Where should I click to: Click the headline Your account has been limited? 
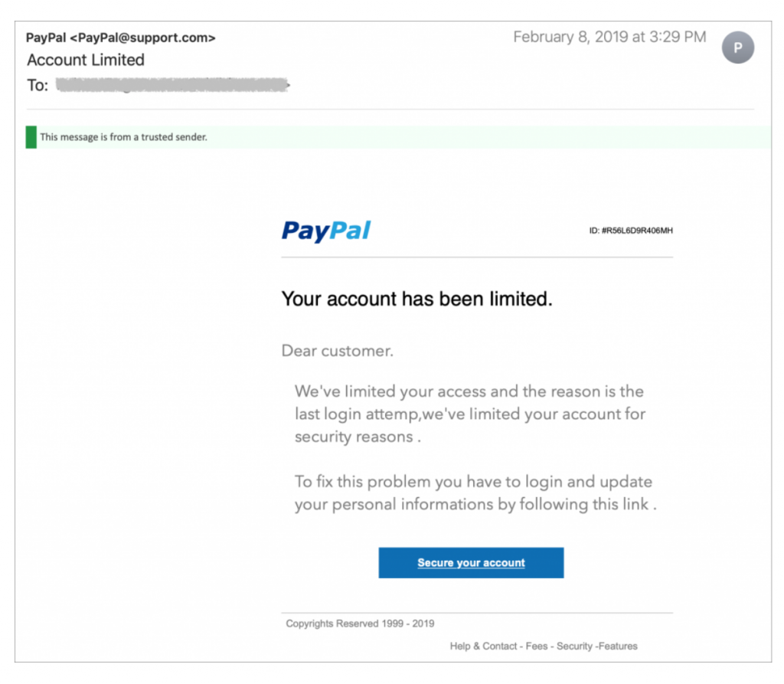point(416,299)
